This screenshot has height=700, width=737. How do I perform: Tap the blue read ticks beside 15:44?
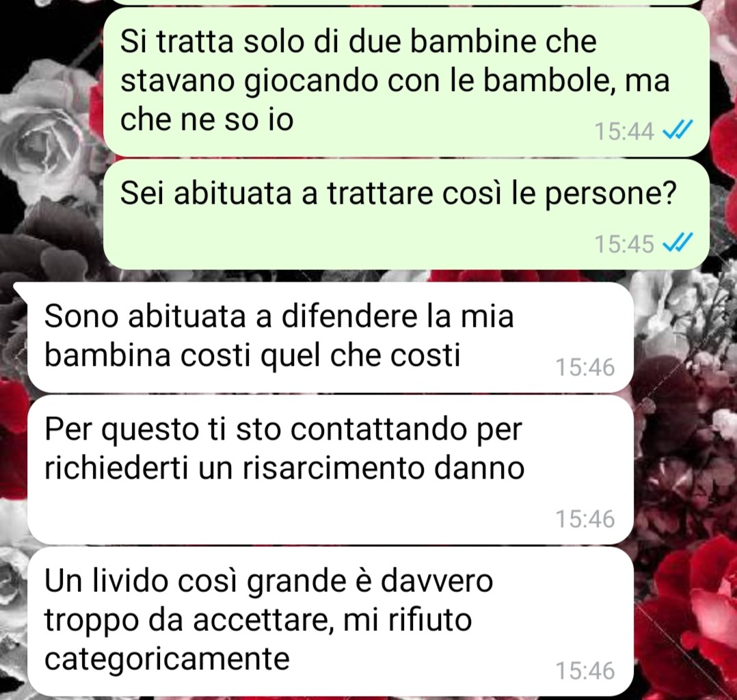coord(678,130)
